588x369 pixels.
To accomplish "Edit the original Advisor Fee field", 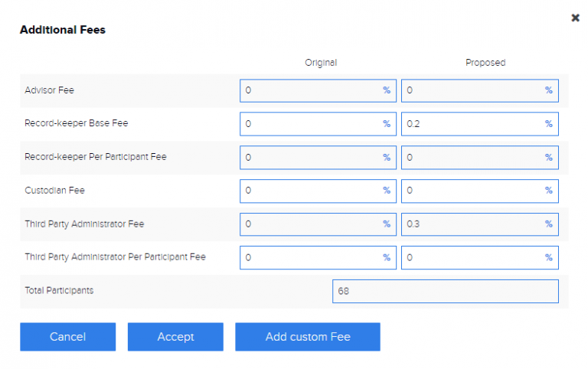I will pyautogui.click(x=310, y=90).
